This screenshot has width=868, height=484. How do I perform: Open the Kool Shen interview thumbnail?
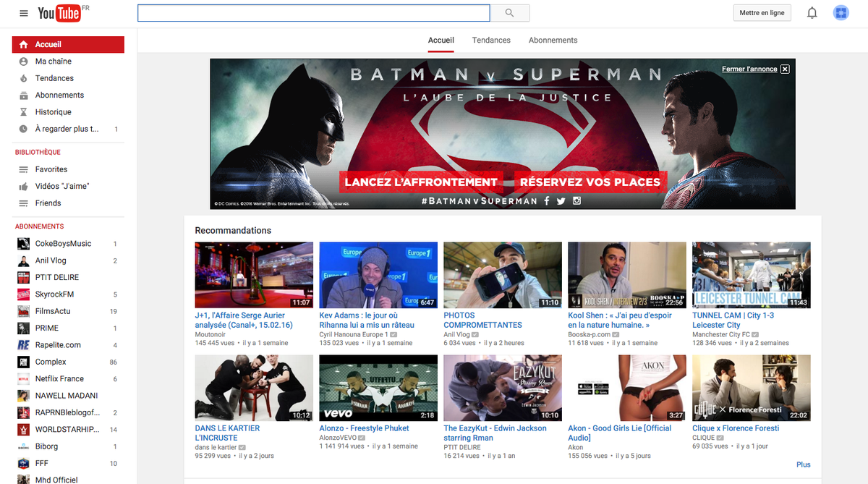click(627, 275)
